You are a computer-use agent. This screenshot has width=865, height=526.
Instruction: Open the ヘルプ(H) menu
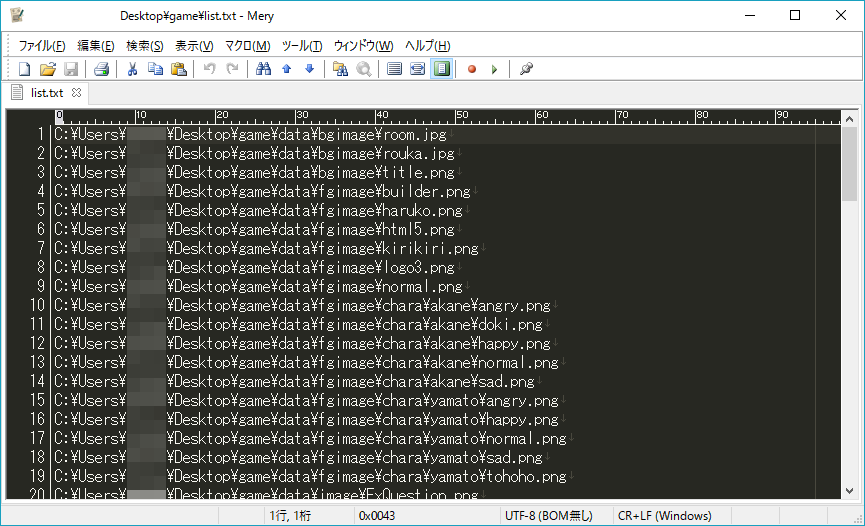pos(428,46)
